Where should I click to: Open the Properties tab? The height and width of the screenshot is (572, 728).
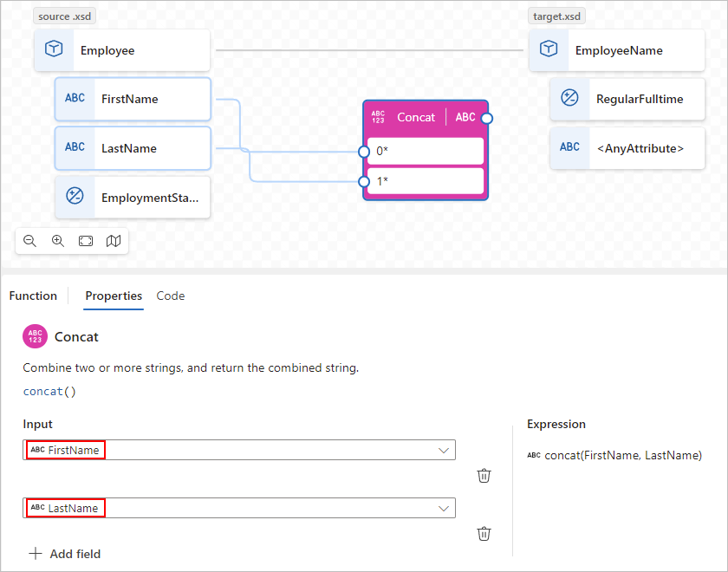(114, 296)
